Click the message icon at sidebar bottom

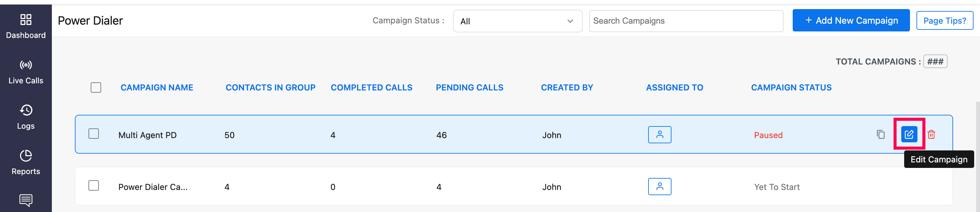(26, 200)
